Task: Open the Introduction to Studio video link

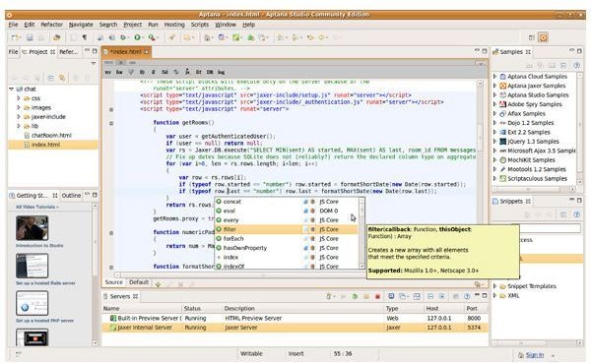Action: (x=39, y=246)
